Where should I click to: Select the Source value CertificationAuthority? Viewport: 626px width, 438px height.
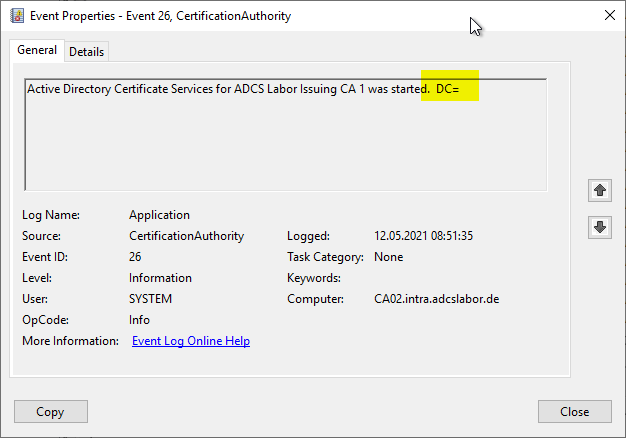(186, 236)
